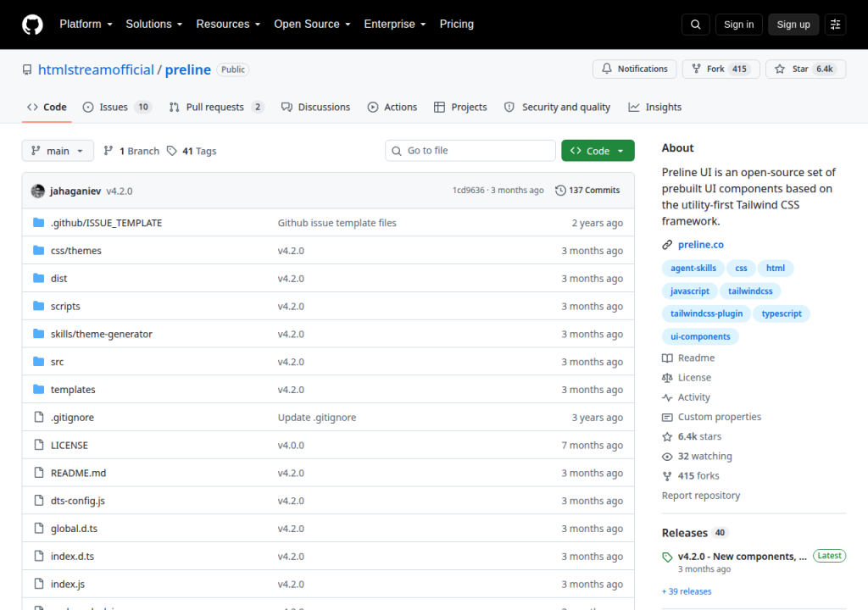Click the Sign in button

tap(738, 25)
